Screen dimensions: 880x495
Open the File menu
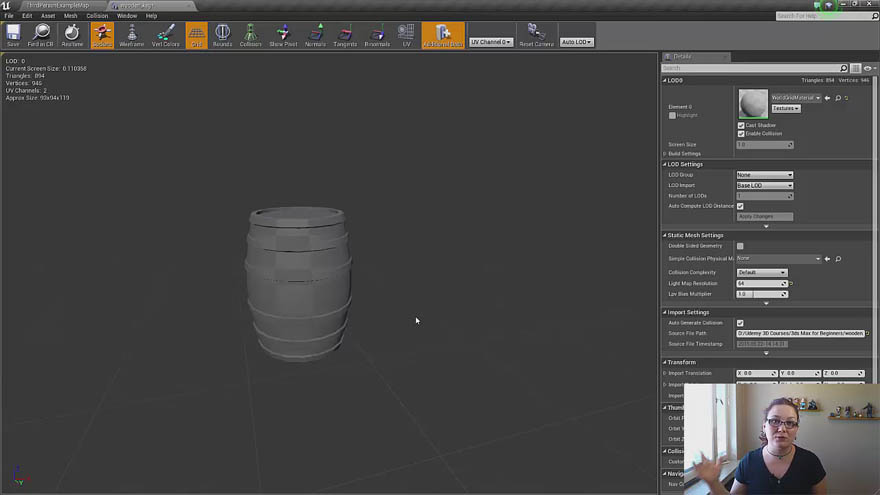pos(9,16)
